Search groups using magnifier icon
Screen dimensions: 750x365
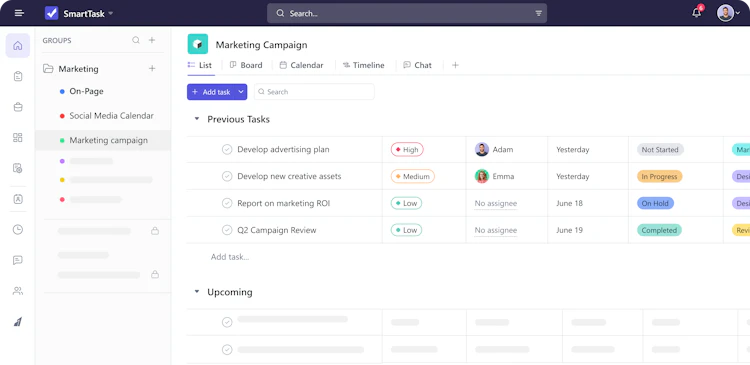pyautogui.click(x=136, y=40)
